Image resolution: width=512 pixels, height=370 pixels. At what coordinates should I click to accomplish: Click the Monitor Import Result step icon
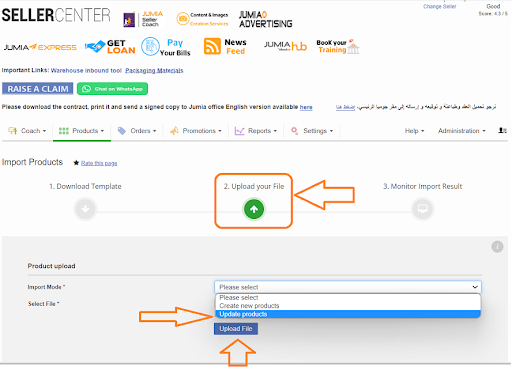(x=423, y=209)
